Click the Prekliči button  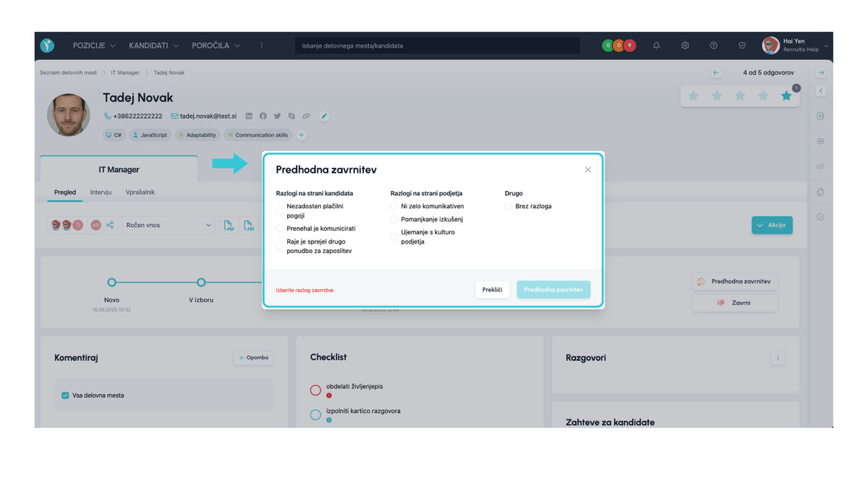click(x=492, y=289)
